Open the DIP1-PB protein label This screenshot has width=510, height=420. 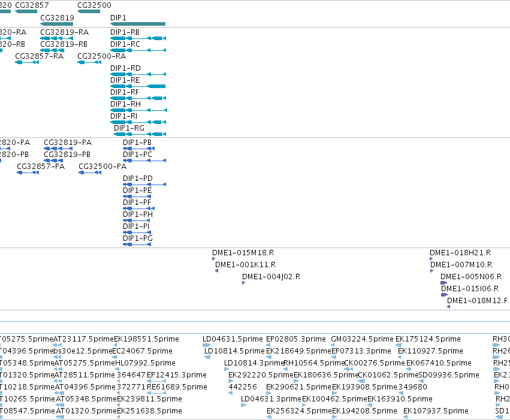click(137, 143)
